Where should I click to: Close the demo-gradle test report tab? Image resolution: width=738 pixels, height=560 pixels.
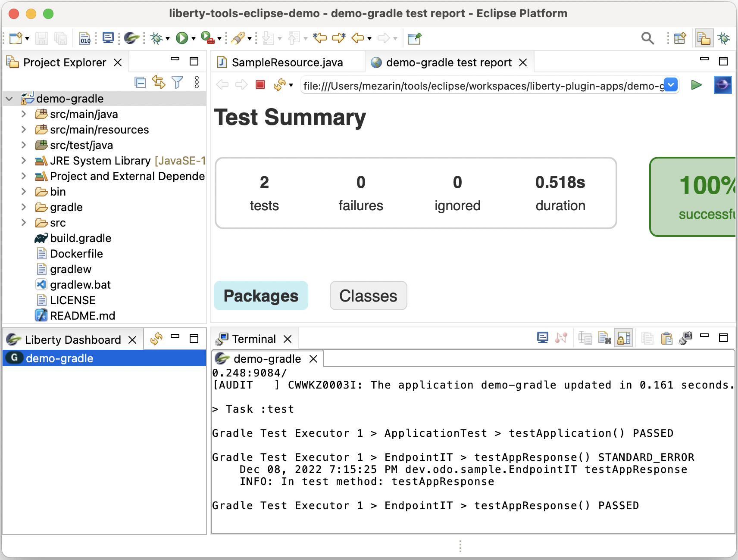(x=523, y=62)
